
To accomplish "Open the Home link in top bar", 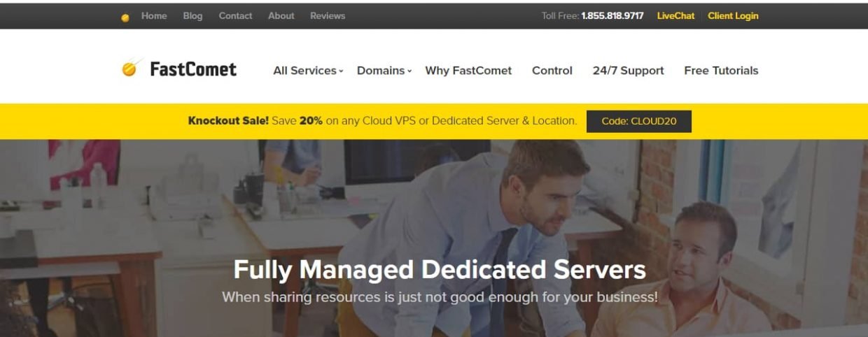I will pyautogui.click(x=154, y=15).
